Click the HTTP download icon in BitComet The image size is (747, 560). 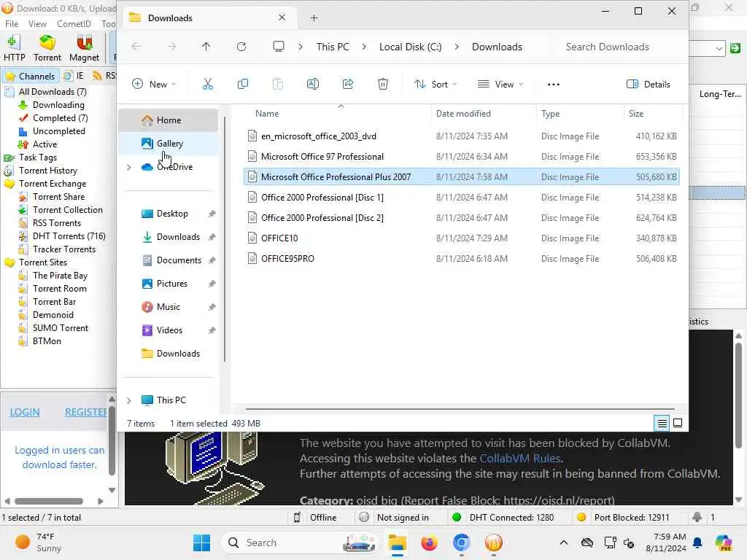(15, 48)
